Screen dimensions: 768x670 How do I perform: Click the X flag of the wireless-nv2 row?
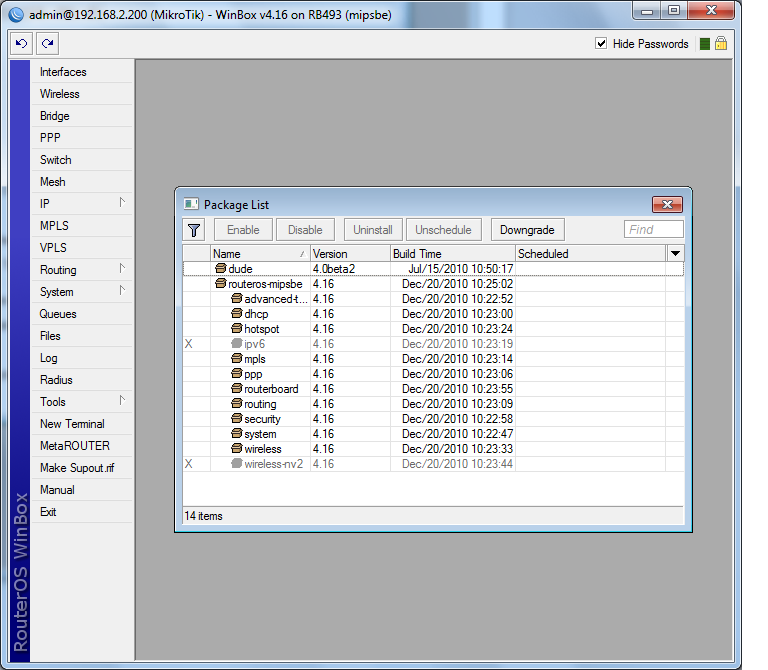click(189, 464)
